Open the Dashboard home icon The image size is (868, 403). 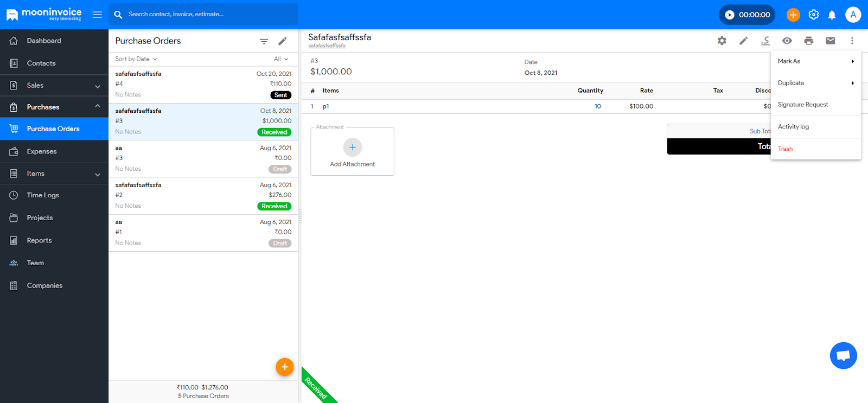(14, 41)
